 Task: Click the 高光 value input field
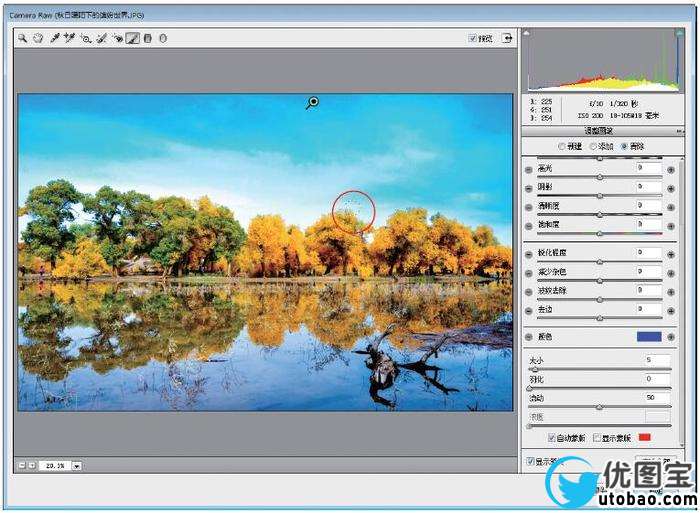[649, 168]
